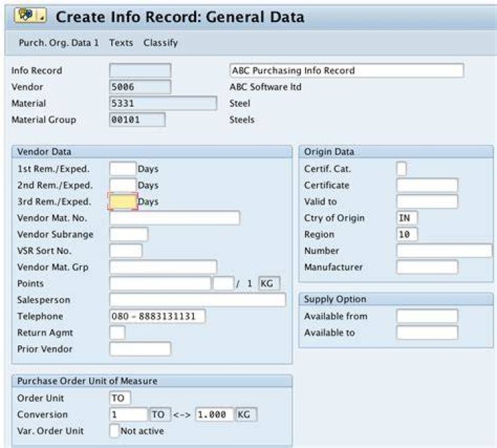The image size is (497, 448).
Task: Click the 1st Rem./Exped. days field
Action: point(123,168)
